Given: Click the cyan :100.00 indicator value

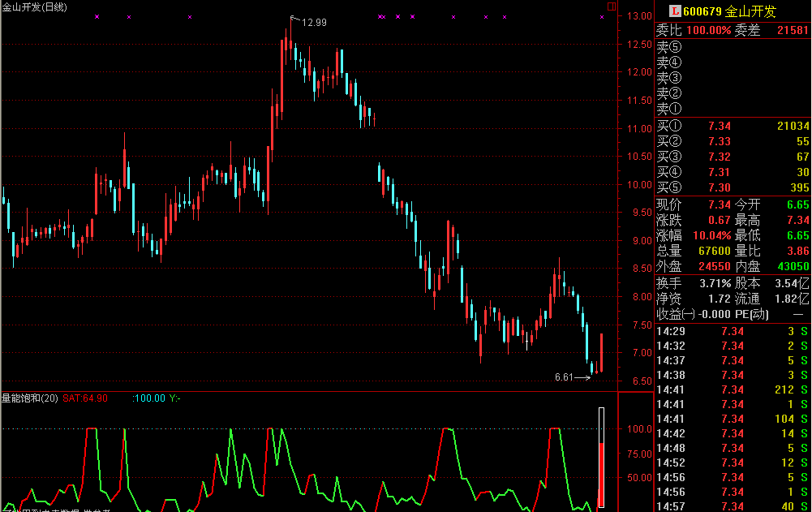Looking at the screenshot, I should 148,398.
